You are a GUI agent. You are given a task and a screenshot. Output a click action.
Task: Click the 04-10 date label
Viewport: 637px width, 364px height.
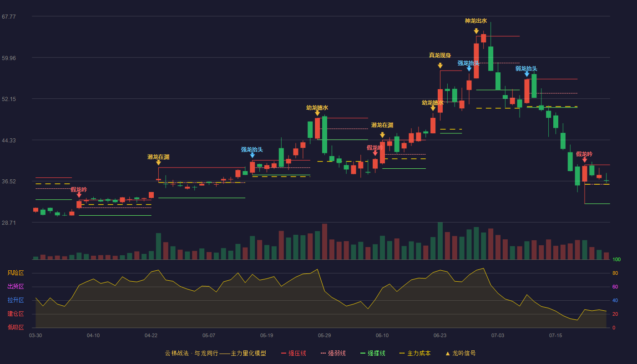point(93,335)
